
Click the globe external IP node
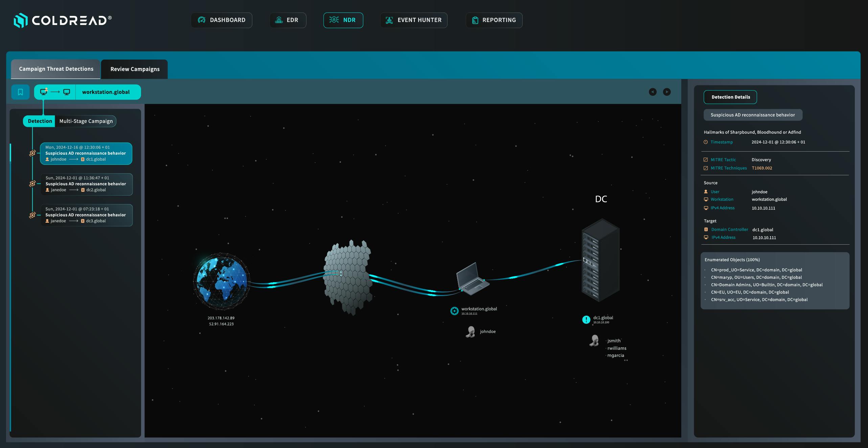(222, 281)
